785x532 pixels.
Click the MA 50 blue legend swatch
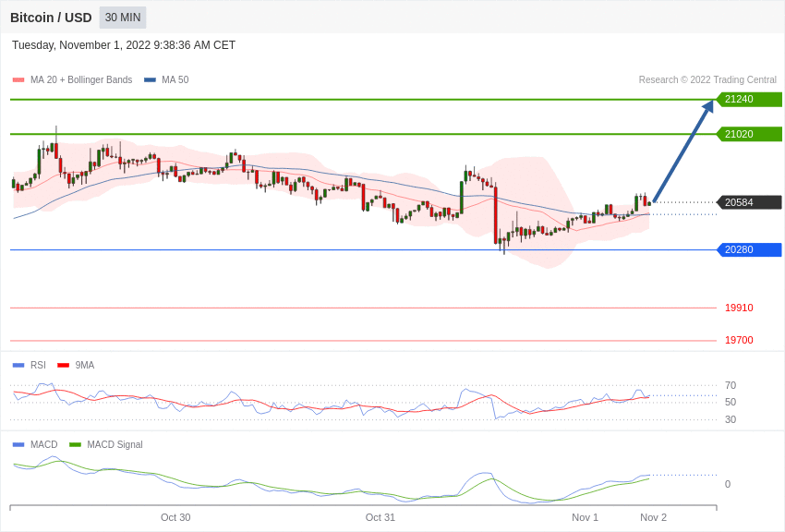pos(151,80)
